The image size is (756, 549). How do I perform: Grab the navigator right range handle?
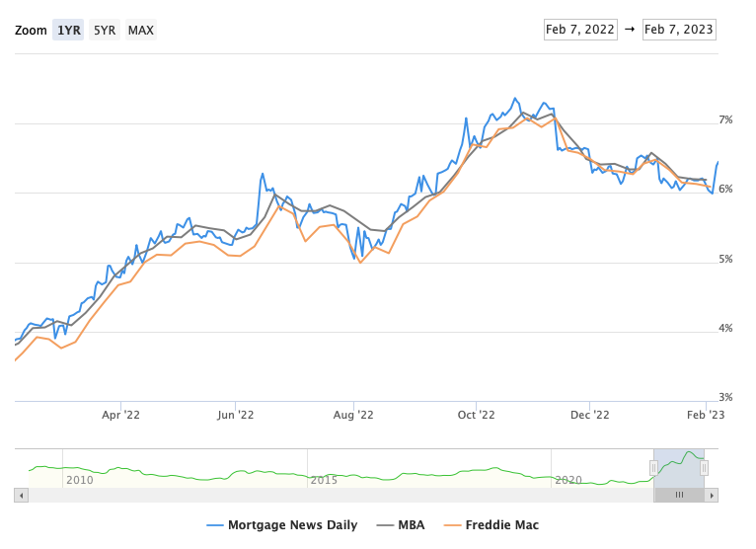(x=704, y=467)
